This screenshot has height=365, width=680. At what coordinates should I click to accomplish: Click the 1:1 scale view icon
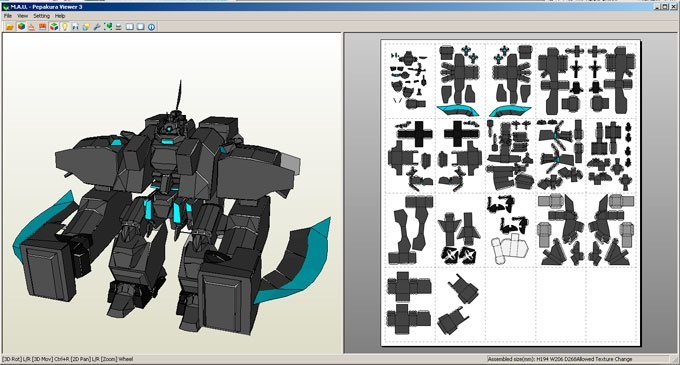coord(75,27)
